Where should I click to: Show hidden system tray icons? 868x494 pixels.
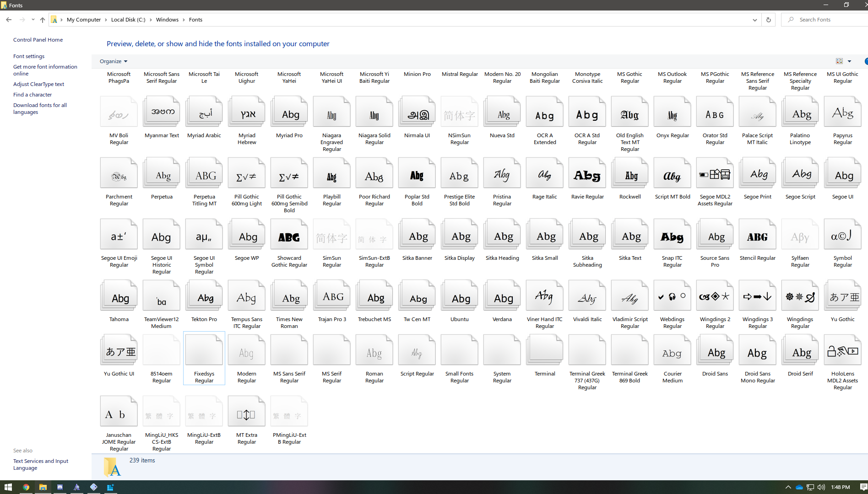click(788, 487)
